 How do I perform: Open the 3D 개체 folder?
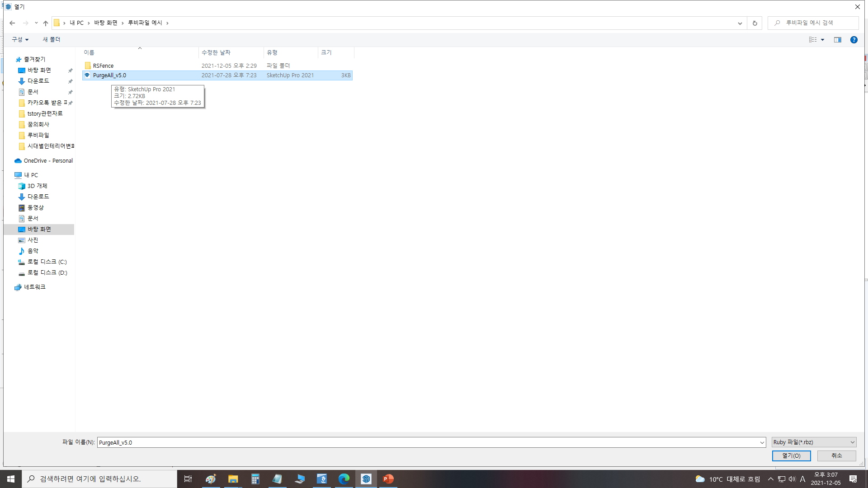point(37,186)
